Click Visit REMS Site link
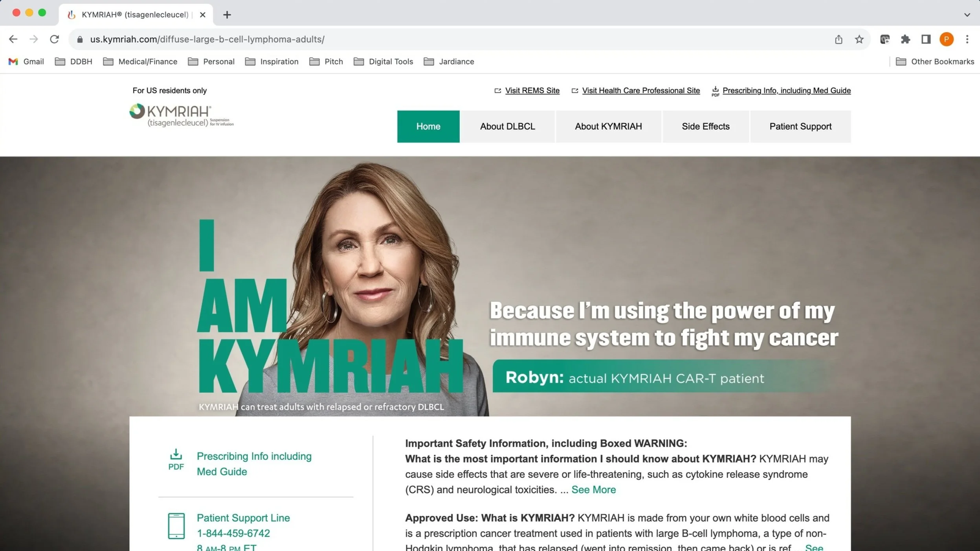The image size is (980, 551). pos(532,91)
